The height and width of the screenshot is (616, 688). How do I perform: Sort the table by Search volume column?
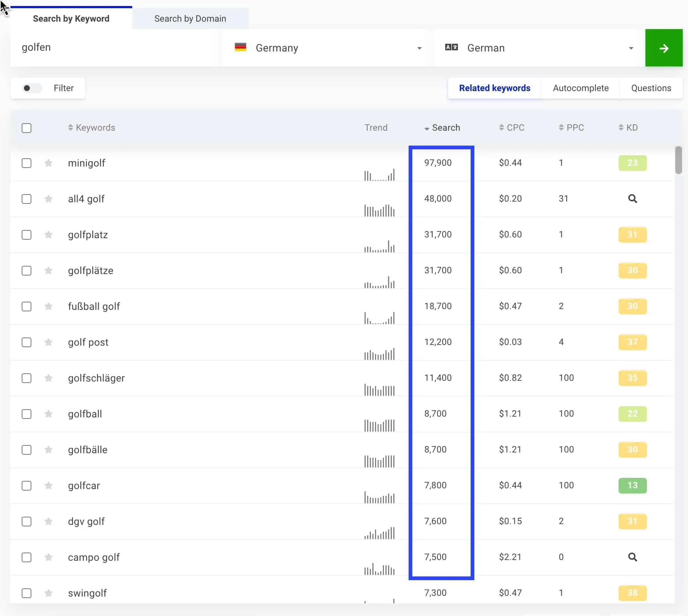click(x=442, y=128)
